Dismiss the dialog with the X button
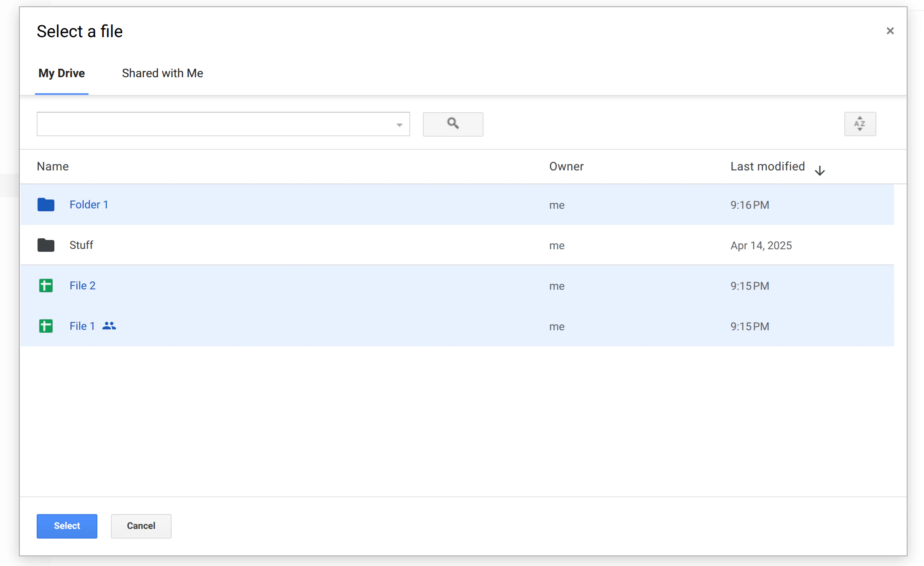The image size is (924, 566). (890, 30)
